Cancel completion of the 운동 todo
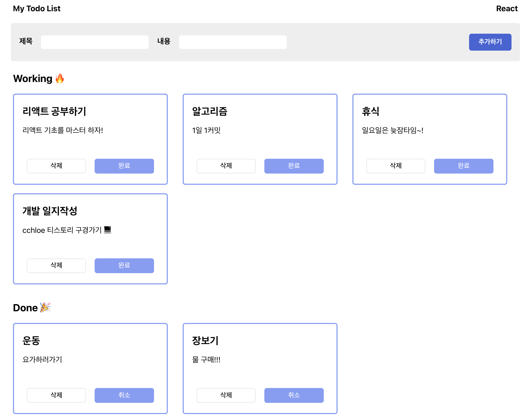This screenshot has width=527, height=420. pos(124,395)
